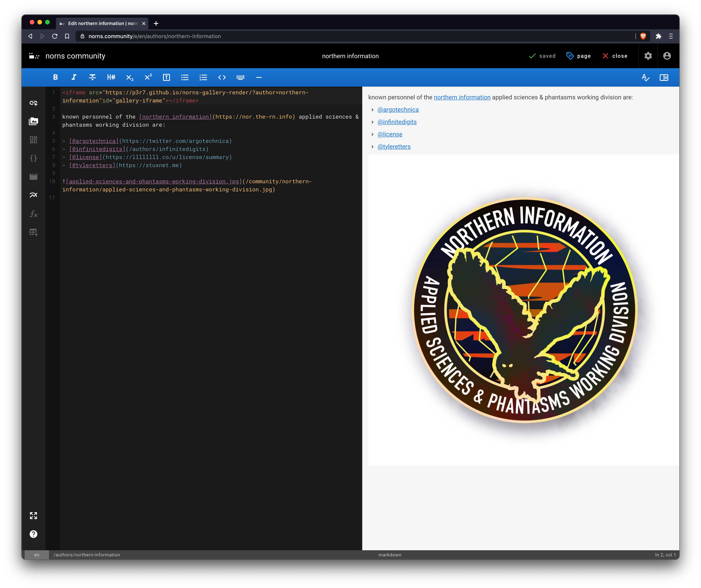Select the browser tab Edit northern information
Image resolution: width=701 pixels, height=588 pixels.
[103, 23]
